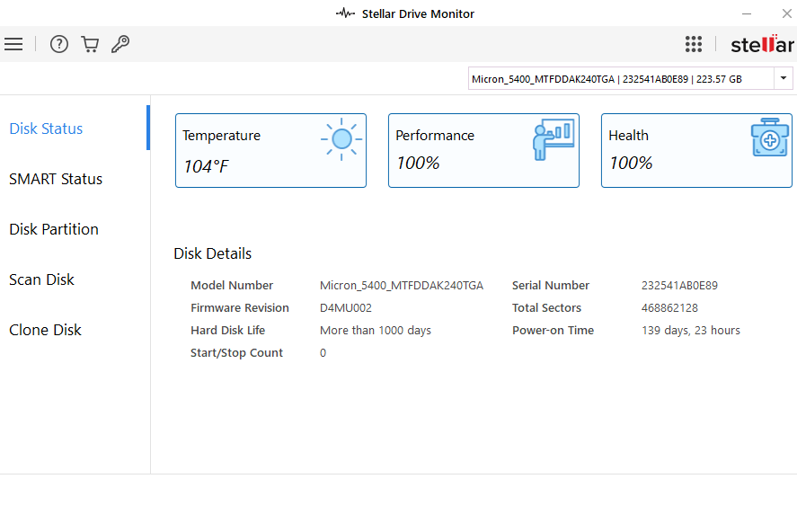
Task: Click the sun temperature icon
Action: [341, 139]
